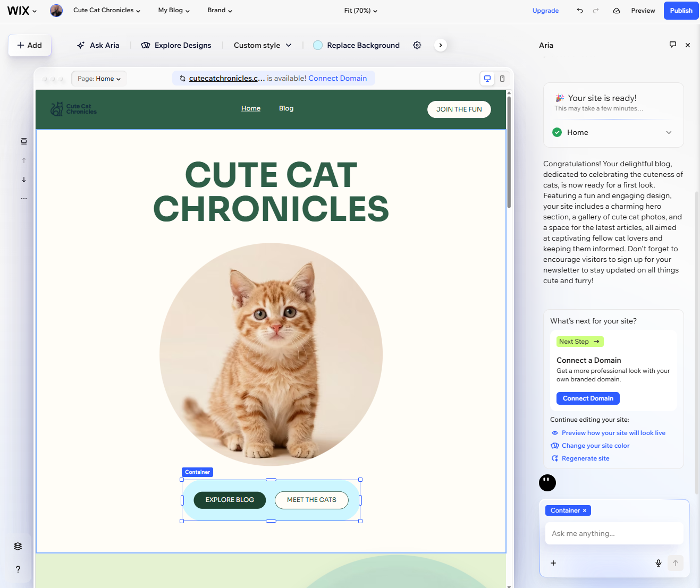Click the Replace Background color swatch
700x588 pixels.
pyautogui.click(x=317, y=45)
